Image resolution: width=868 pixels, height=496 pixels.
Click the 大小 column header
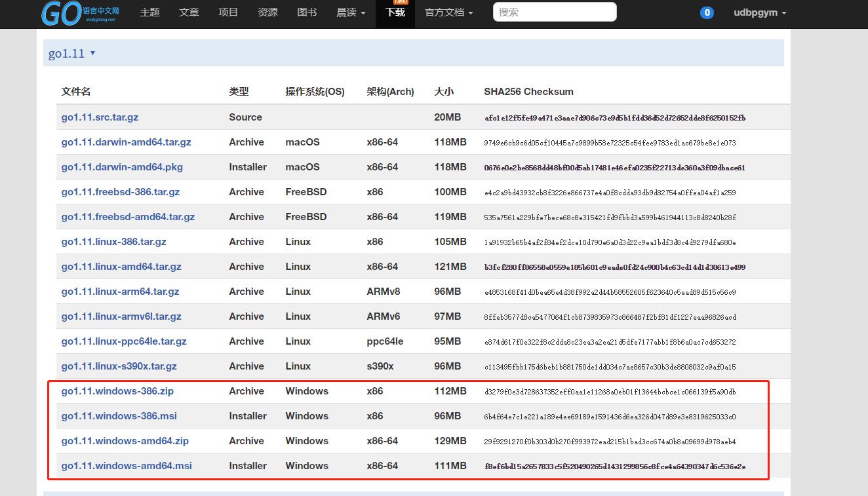click(x=444, y=92)
